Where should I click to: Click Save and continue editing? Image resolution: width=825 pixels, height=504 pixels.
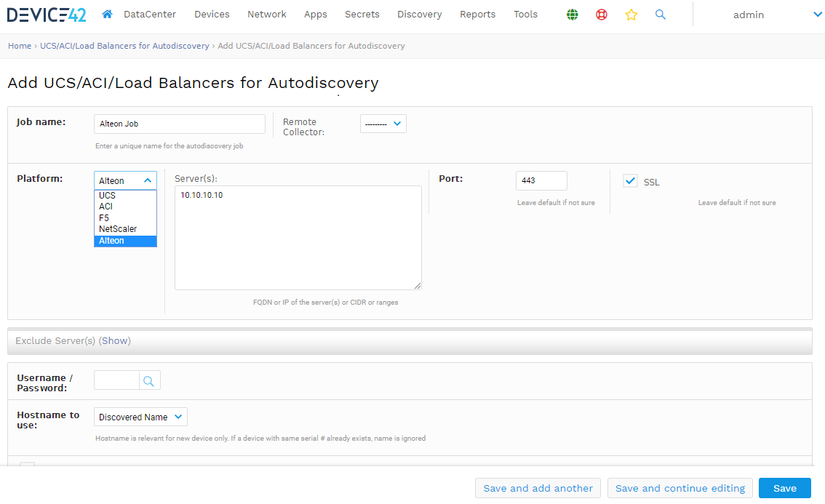click(x=679, y=488)
